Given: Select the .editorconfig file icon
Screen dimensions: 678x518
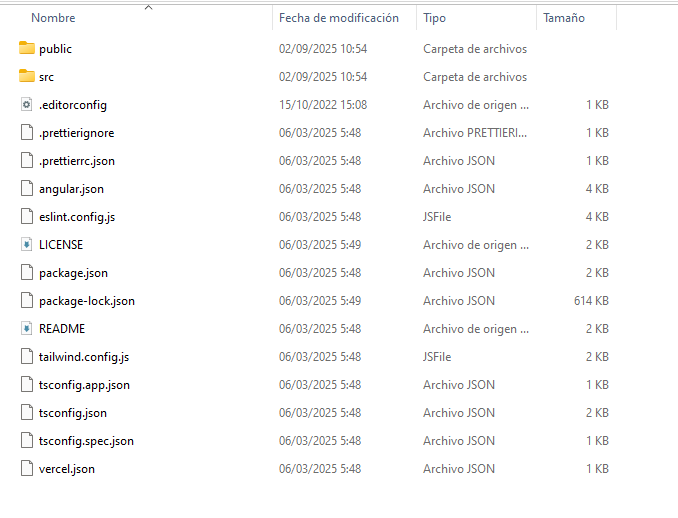Looking at the screenshot, I should (x=27, y=104).
